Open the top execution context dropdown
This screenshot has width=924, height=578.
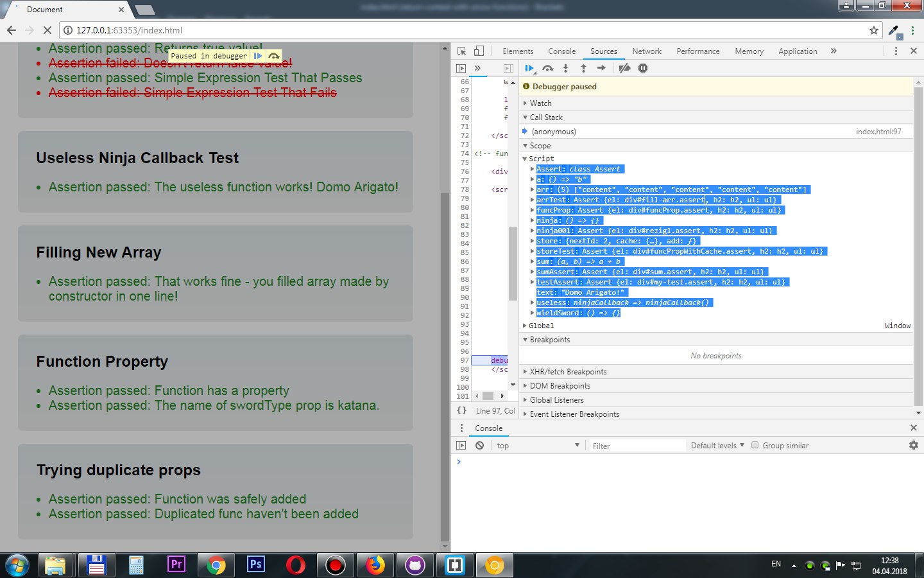coord(538,445)
